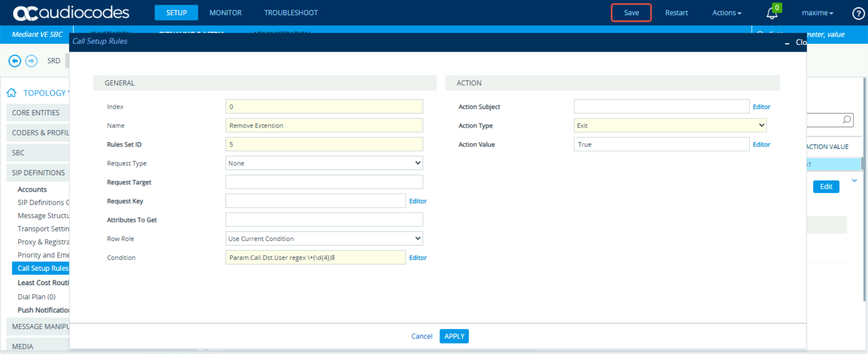Expand the Row Role dropdown

[324, 239]
